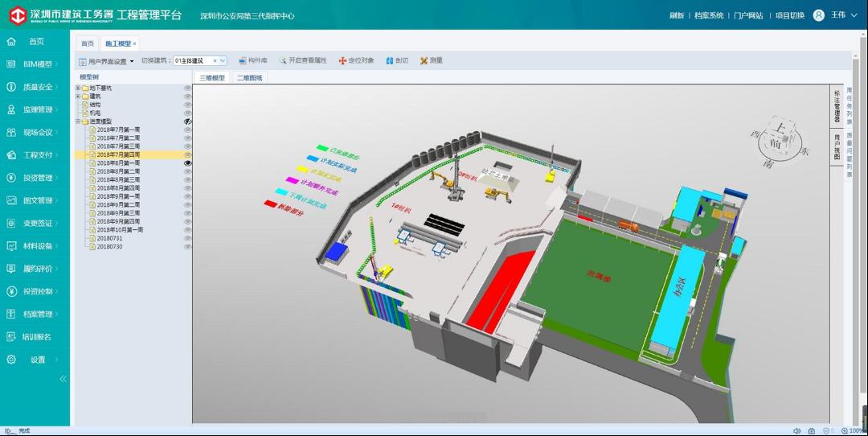Activate the 定位对象 locate object tool

tap(356, 60)
